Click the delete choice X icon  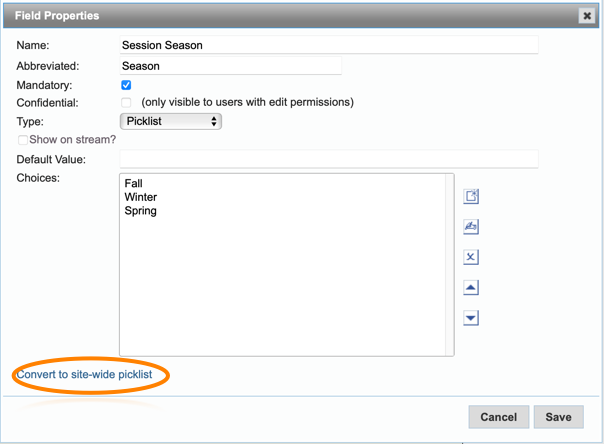[x=471, y=257]
